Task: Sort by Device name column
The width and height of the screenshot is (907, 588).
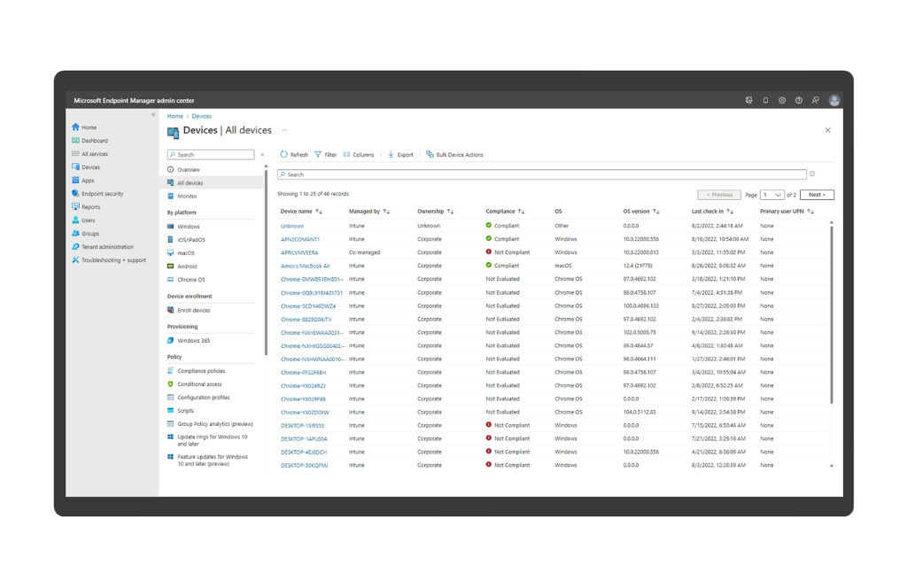Action: tap(301, 212)
